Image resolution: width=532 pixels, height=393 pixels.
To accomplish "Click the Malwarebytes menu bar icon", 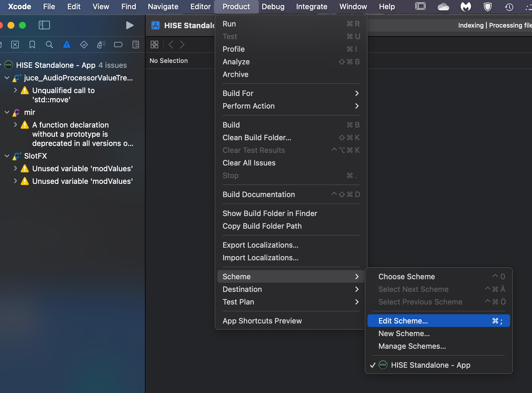I will point(466,7).
